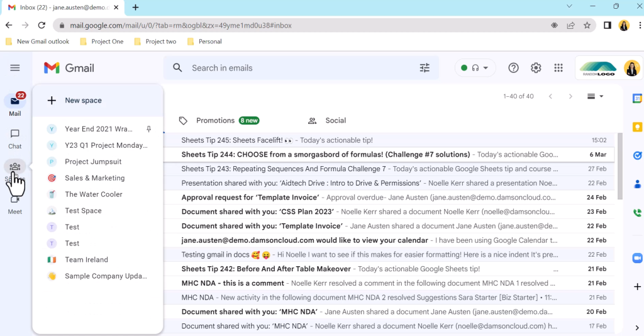Open Google account profile picture in Gmail
This screenshot has height=336, width=644.
631,68
